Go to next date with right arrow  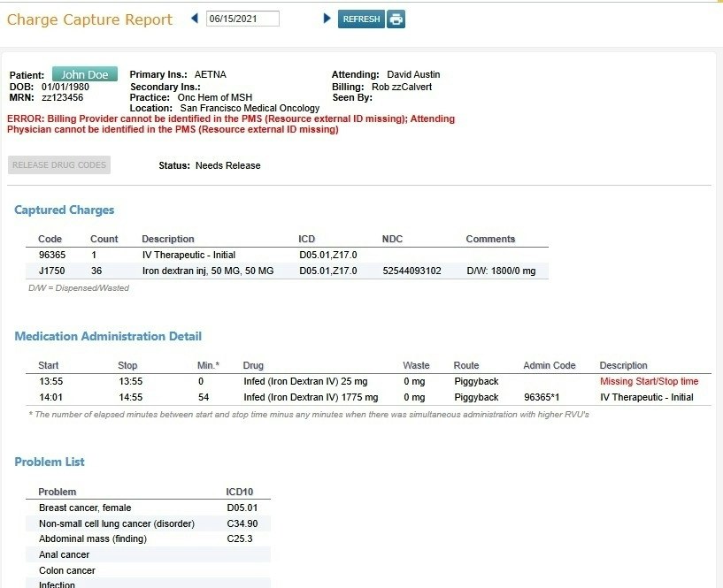tap(327, 19)
